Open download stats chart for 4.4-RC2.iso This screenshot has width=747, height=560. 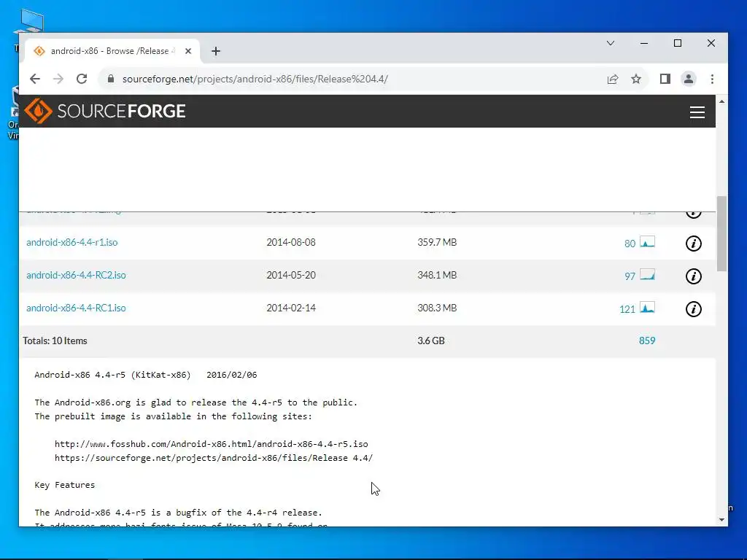pos(647,275)
